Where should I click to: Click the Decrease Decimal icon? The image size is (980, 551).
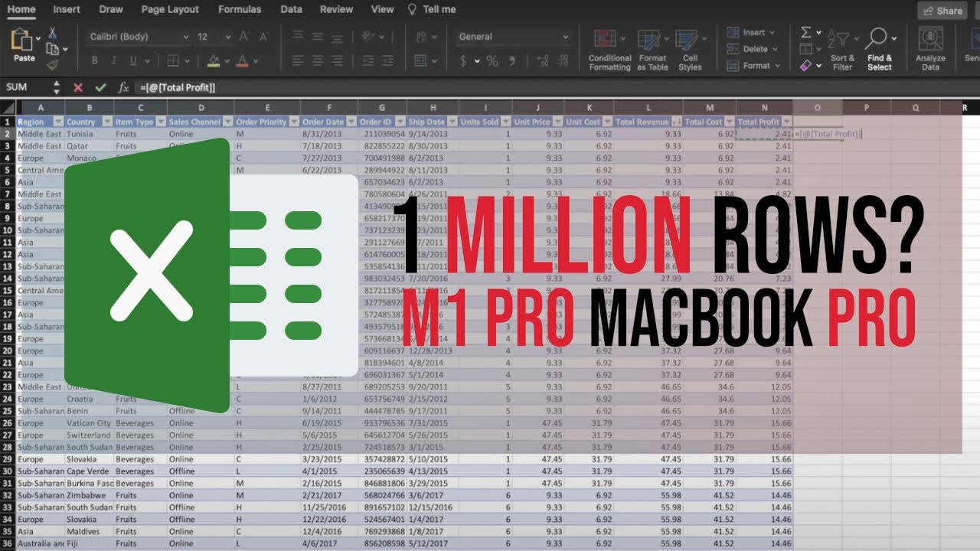561,61
